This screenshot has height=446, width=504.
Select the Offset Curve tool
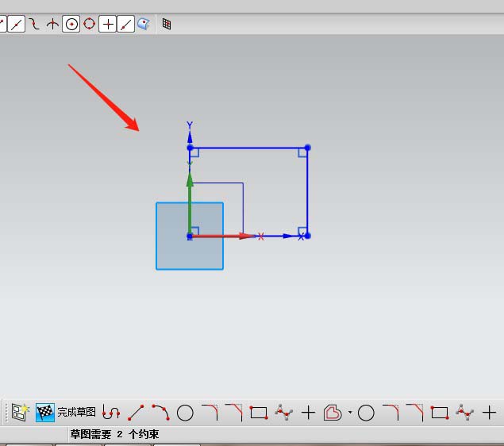point(333,413)
